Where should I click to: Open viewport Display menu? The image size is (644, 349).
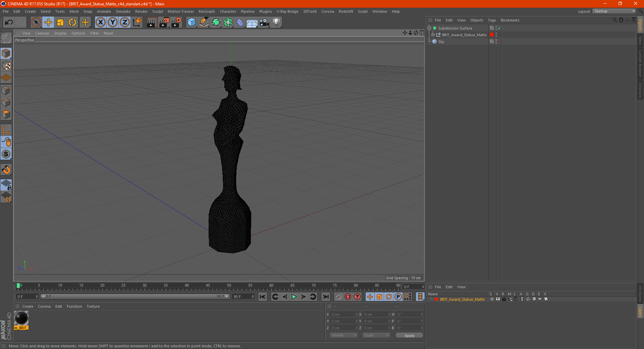pos(60,33)
